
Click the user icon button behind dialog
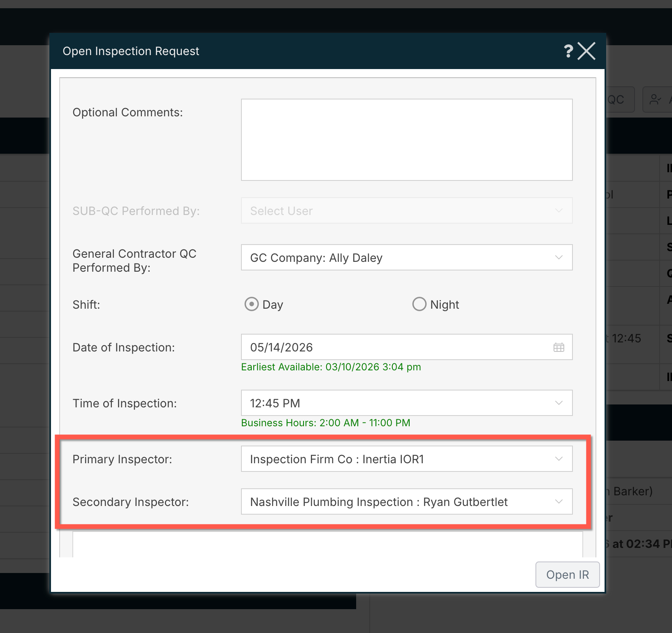click(x=657, y=99)
